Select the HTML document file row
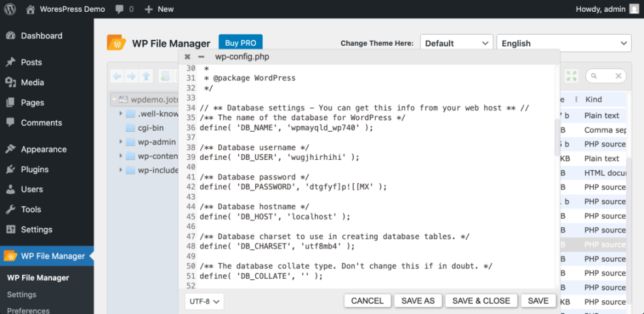This screenshot has height=314, width=644. tap(594, 173)
